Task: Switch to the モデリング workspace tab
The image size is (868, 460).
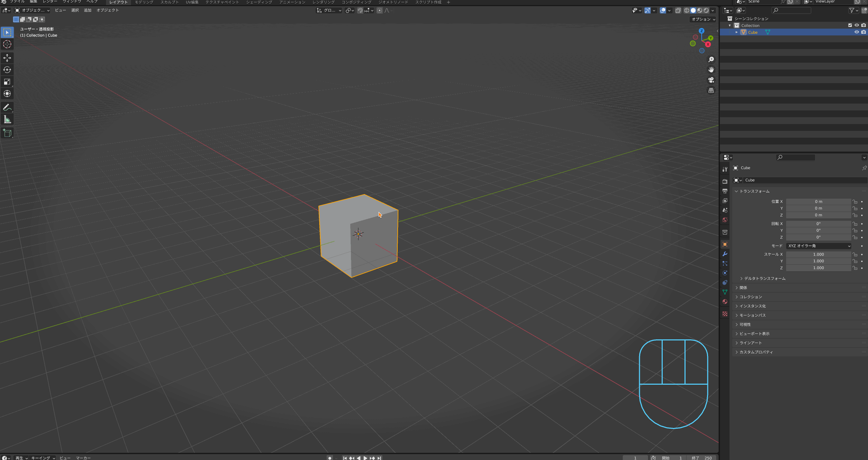Action: pyautogui.click(x=144, y=2)
